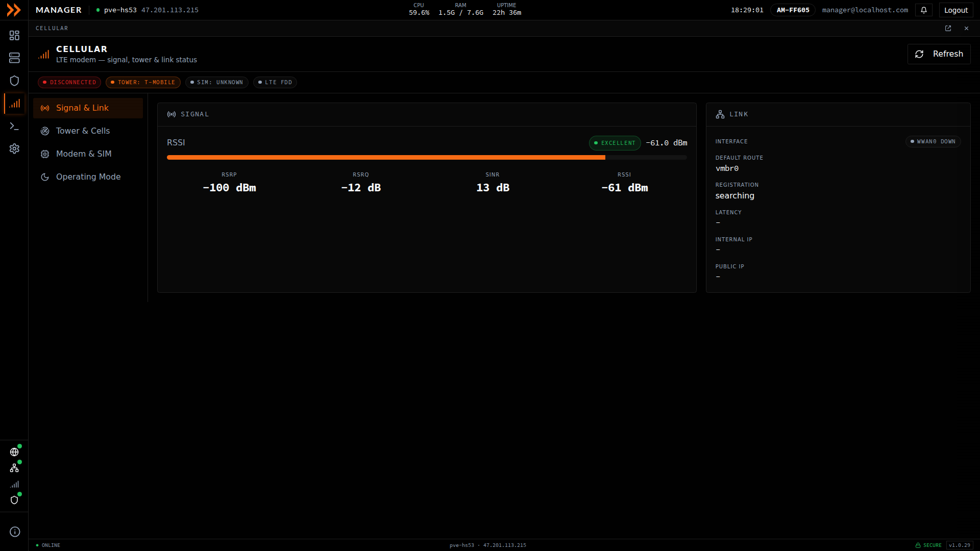Click the RSRQ -12 dB value

[360, 188]
